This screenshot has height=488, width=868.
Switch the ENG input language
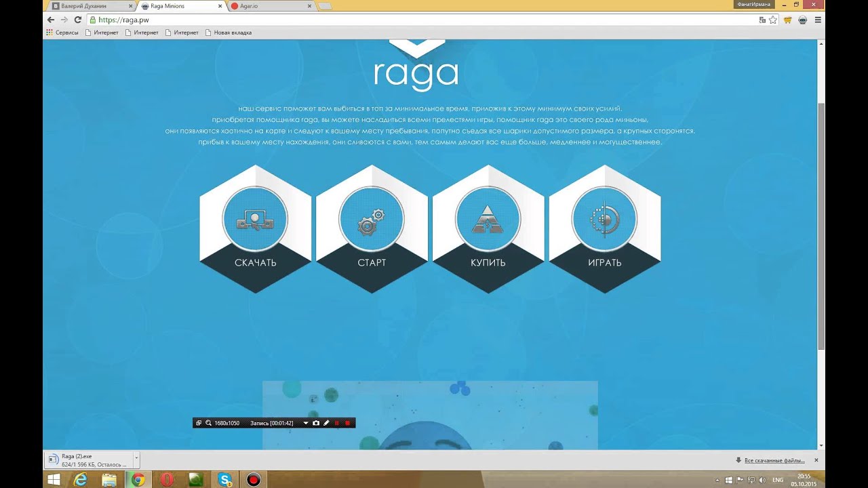coord(778,480)
